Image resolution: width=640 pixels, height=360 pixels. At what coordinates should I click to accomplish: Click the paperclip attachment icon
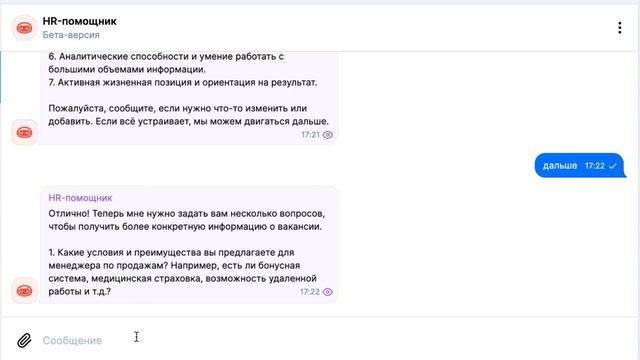(24, 340)
